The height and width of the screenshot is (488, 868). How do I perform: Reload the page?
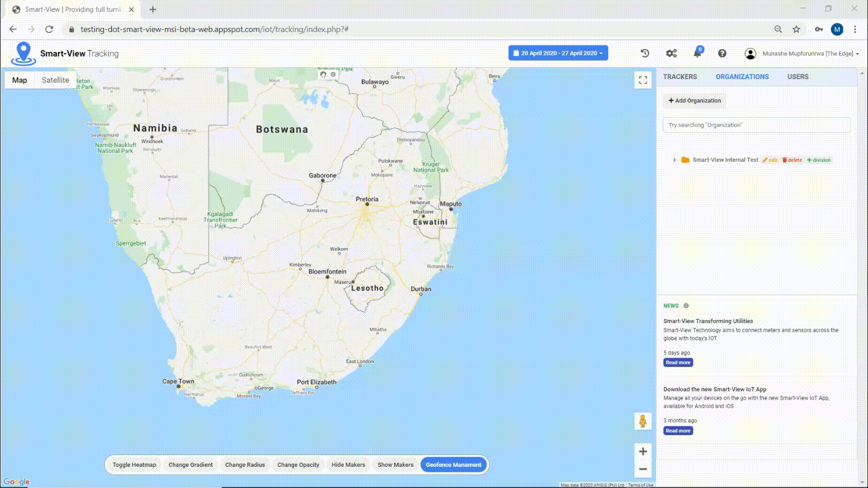pyautogui.click(x=49, y=29)
